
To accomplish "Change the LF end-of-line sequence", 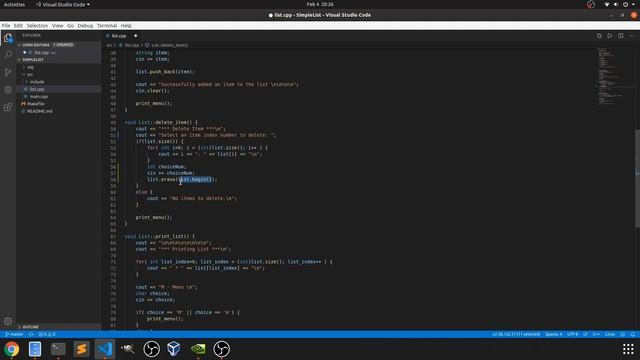I will tap(585, 334).
